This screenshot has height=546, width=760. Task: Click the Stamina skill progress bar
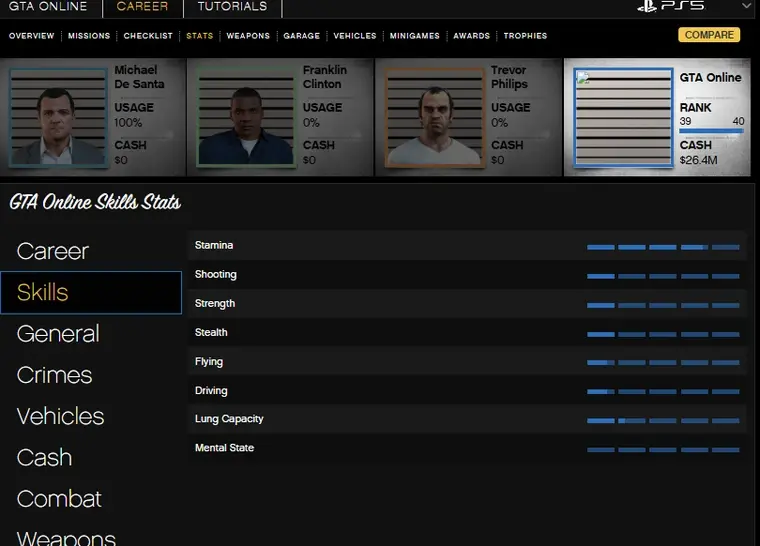662,246
